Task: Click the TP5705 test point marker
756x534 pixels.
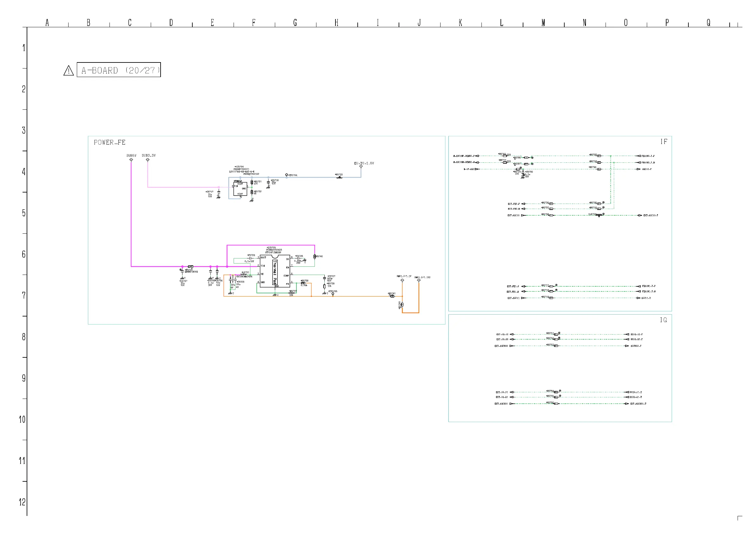Action: [x=333, y=294]
